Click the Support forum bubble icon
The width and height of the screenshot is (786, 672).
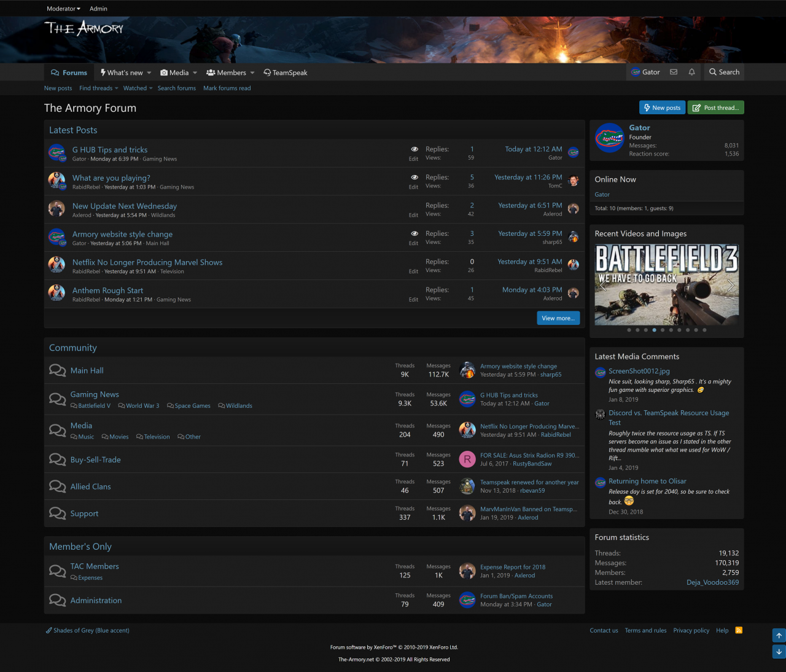[57, 514]
